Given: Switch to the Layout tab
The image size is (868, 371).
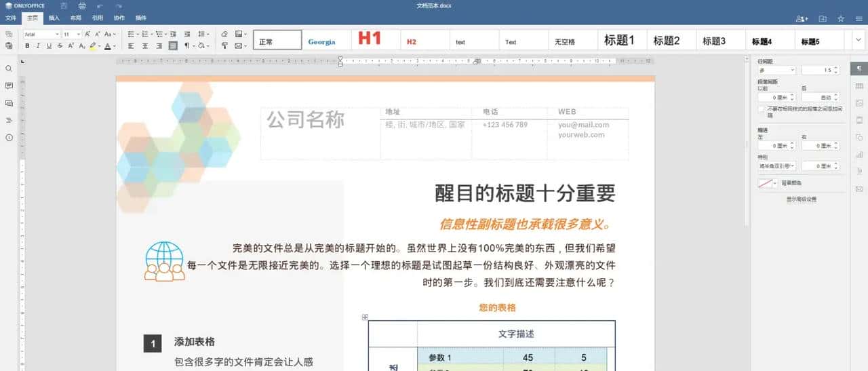Looking at the screenshot, I should (x=76, y=18).
